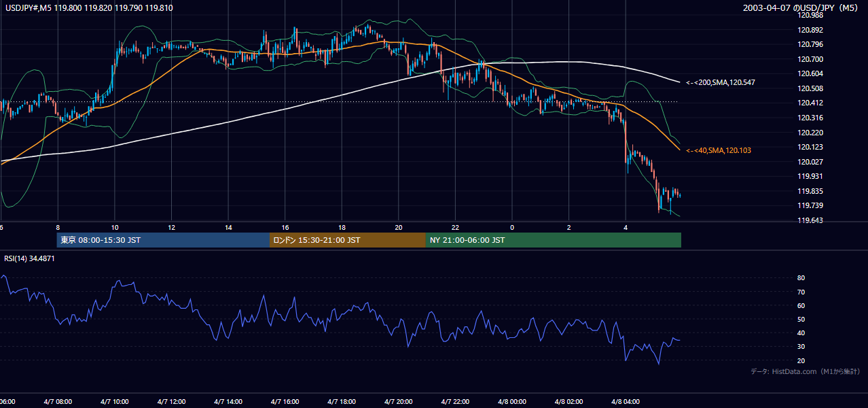Viewport: 868px width, 408px height.
Task: Click the RSI(14) 34.4871 indicator label
Action: (x=29, y=258)
